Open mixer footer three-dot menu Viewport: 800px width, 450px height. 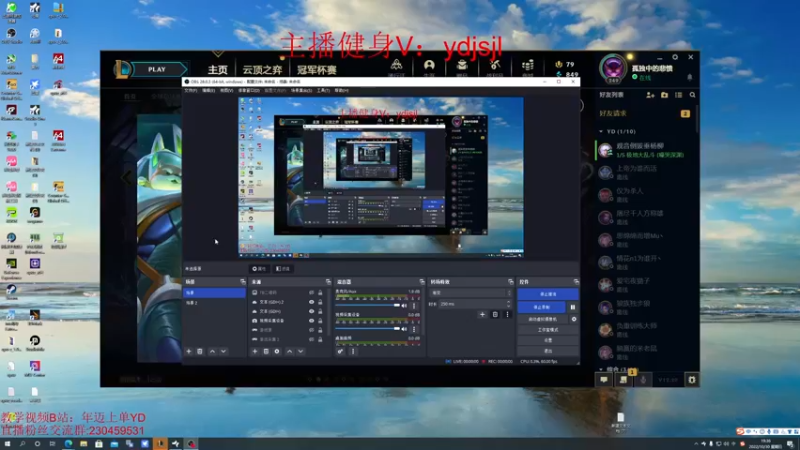click(x=353, y=352)
